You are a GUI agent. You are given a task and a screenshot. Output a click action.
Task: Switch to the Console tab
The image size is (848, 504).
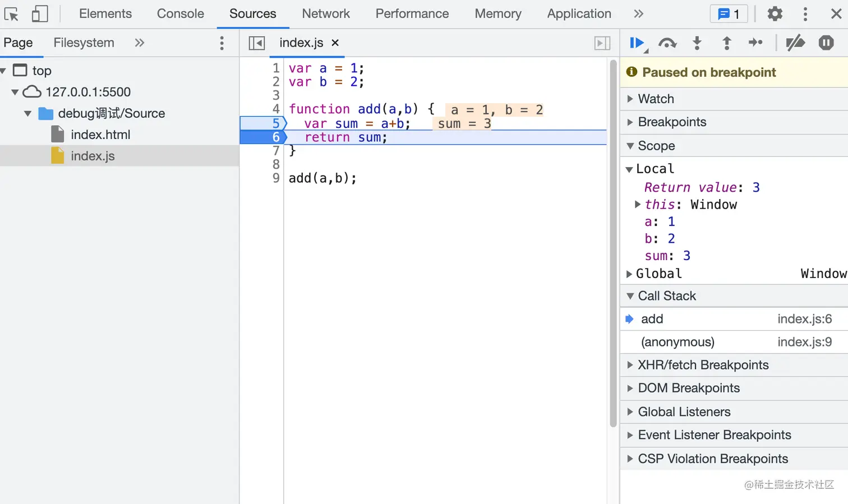[181, 13]
